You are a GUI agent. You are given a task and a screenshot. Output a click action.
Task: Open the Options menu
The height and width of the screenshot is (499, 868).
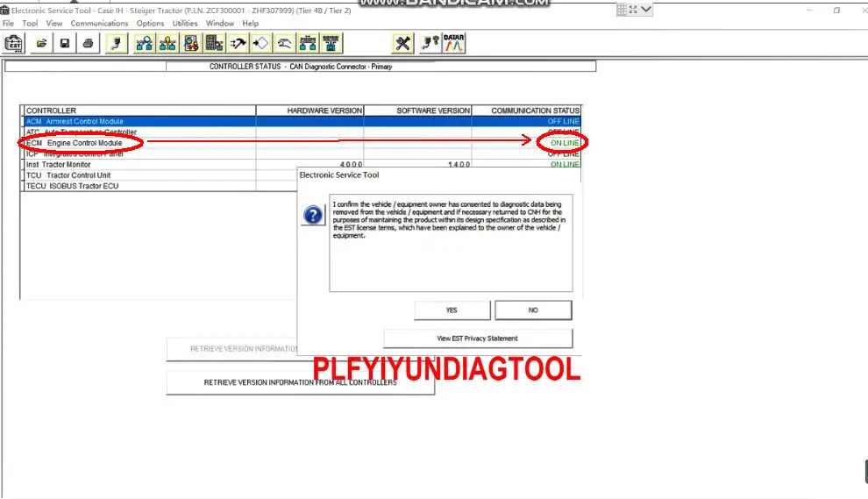150,24
